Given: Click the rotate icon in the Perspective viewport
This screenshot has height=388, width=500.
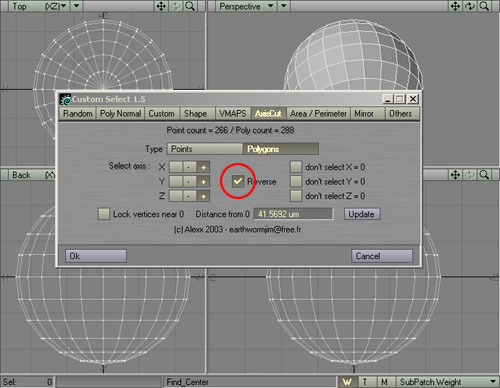Looking at the screenshot, I should tap(470, 6).
